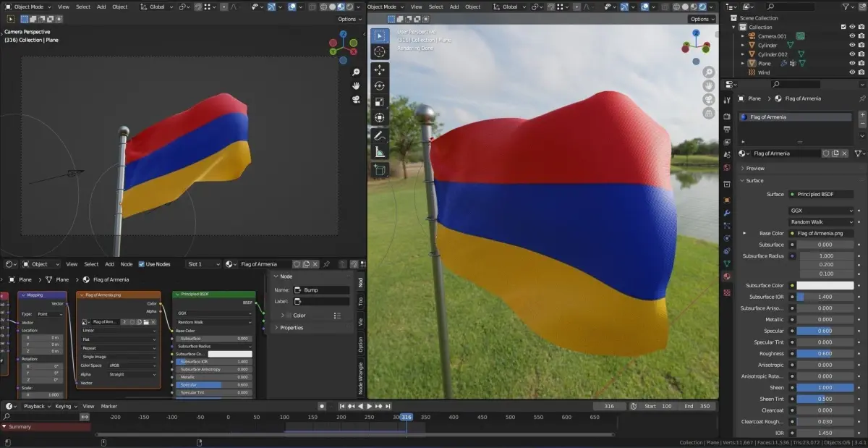
Task: Unlink Flag of Armenia material in Properties
Action: click(846, 153)
